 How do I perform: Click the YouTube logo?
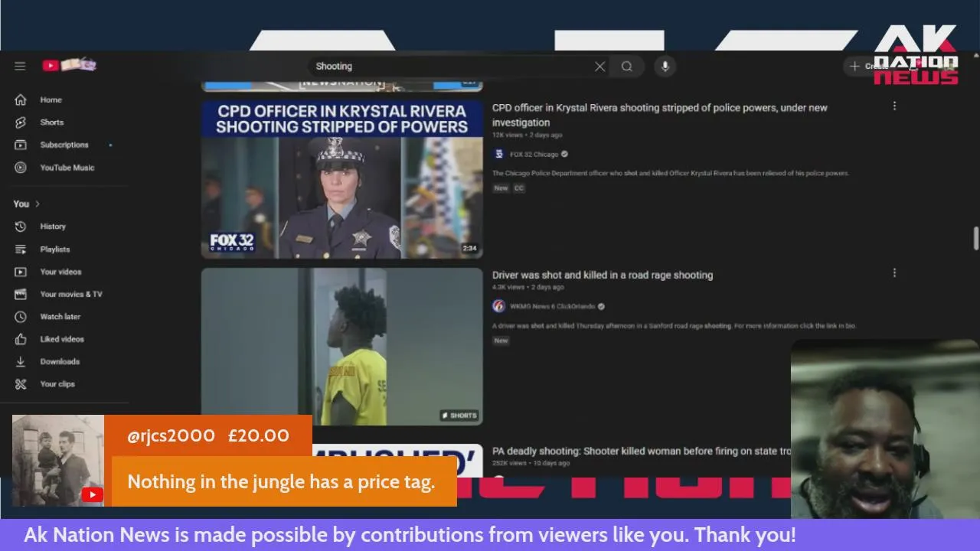click(70, 66)
